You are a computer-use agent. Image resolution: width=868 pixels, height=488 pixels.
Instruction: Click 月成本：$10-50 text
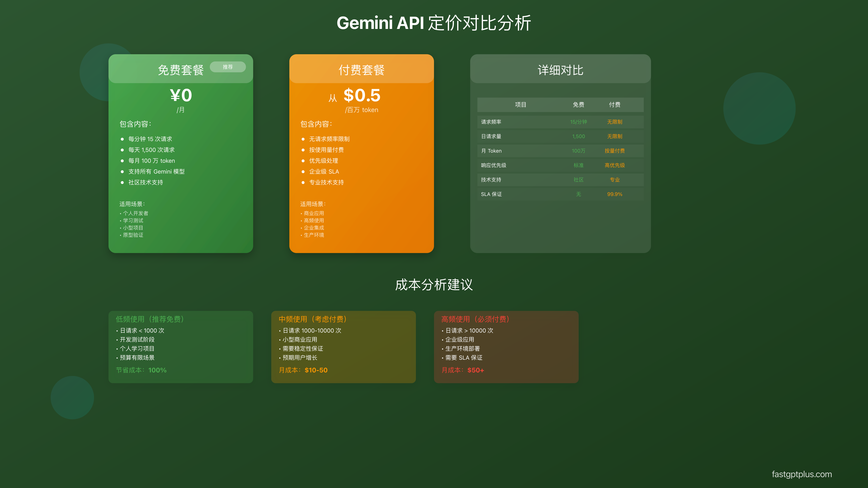click(303, 370)
